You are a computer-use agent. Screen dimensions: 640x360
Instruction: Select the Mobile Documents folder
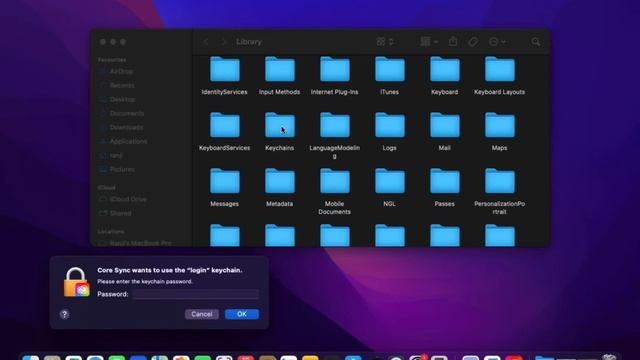pyautogui.click(x=335, y=191)
